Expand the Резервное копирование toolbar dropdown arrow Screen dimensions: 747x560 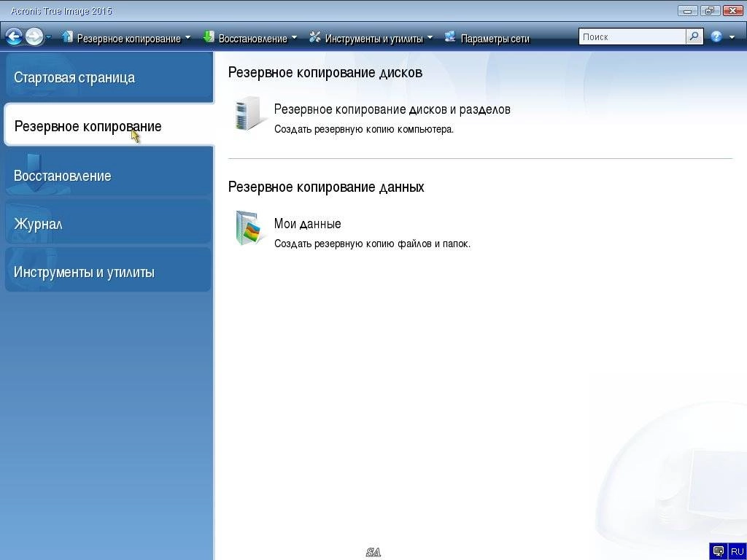pos(187,37)
